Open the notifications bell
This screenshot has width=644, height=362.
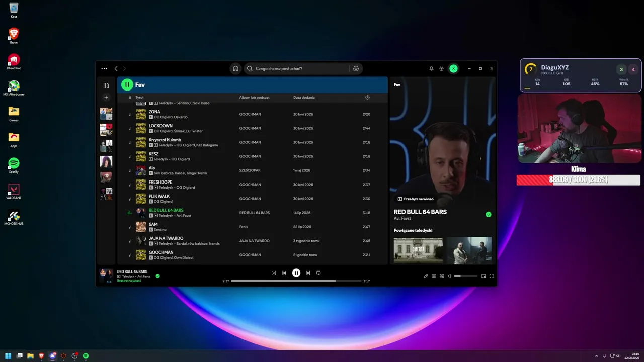coord(431,69)
